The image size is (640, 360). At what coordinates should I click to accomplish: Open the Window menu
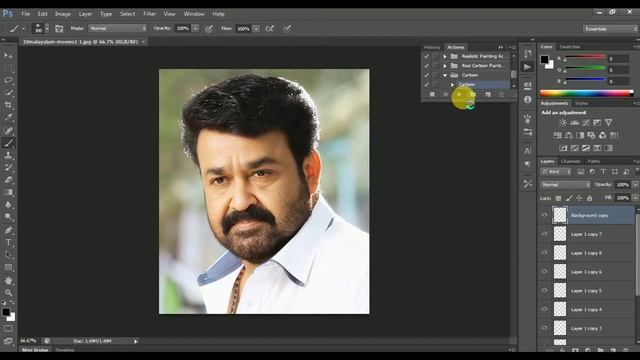194,14
